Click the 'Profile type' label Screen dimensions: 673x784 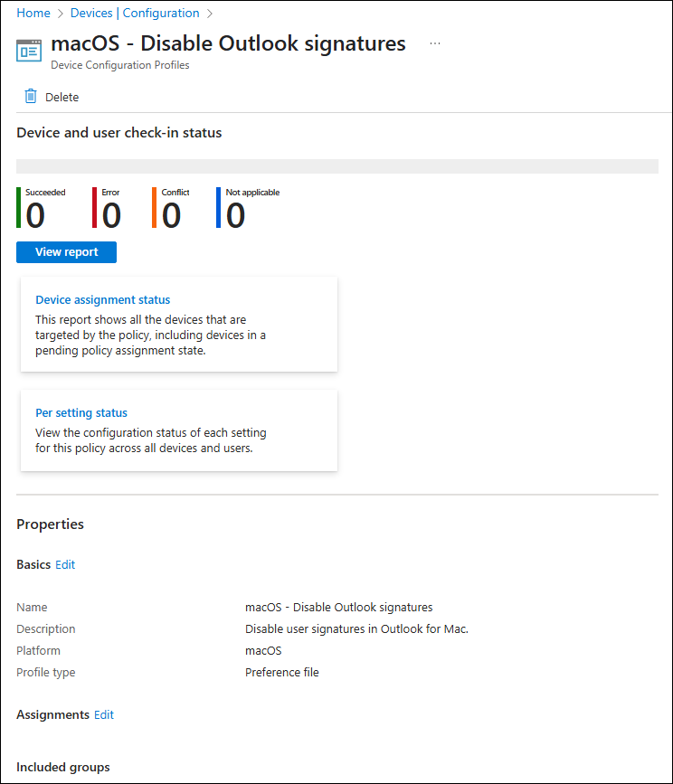pyautogui.click(x=46, y=673)
